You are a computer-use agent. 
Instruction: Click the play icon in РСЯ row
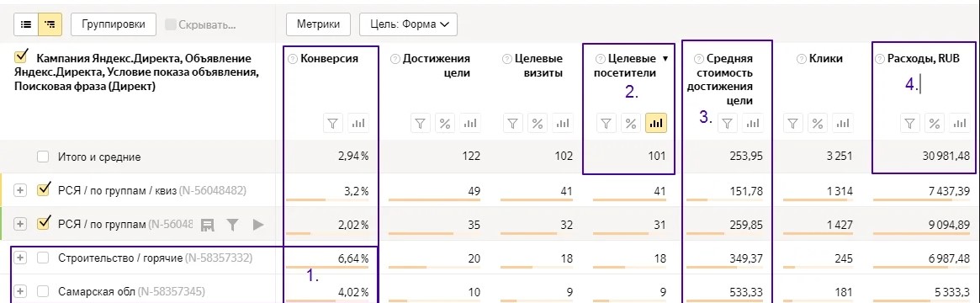coord(258,224)
